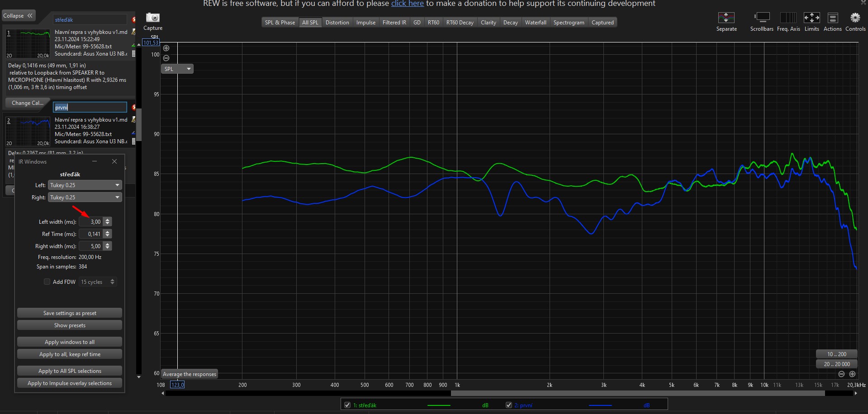Set frequency range to 20 .. 20 000

836,364
